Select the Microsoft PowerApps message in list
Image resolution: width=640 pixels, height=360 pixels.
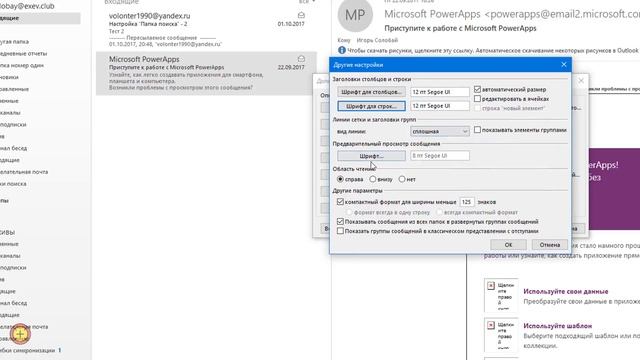tap(206, 73)
